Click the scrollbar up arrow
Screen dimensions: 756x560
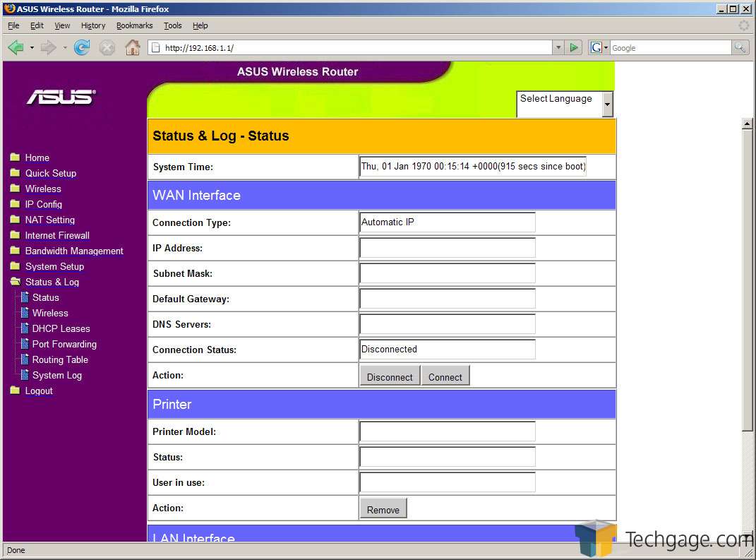[747, 124]
